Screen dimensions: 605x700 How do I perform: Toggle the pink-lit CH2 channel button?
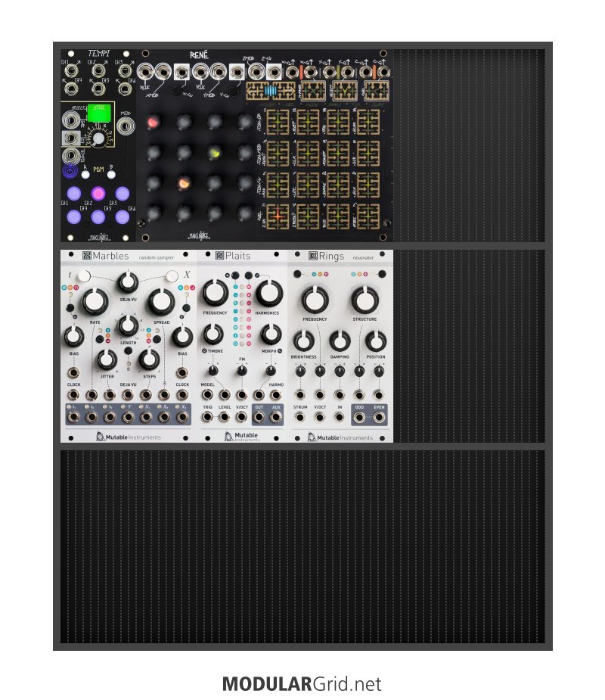[98, 193]
